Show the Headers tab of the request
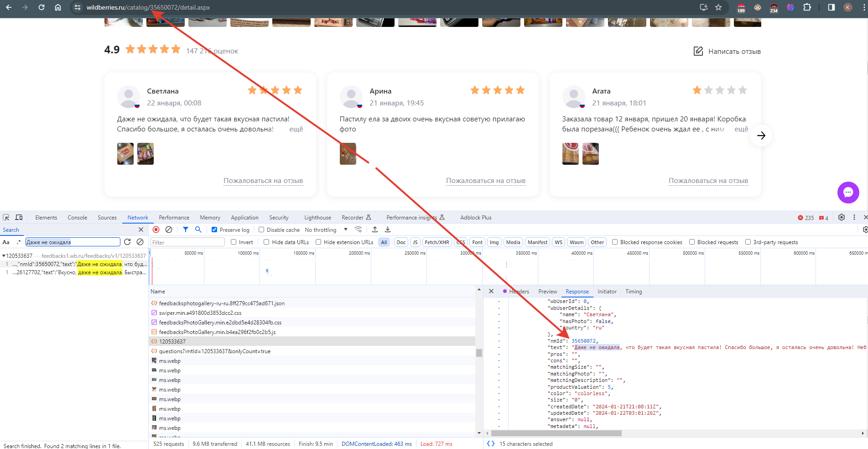The width and height of the screenshot is (868, 449). pos(519,292)
